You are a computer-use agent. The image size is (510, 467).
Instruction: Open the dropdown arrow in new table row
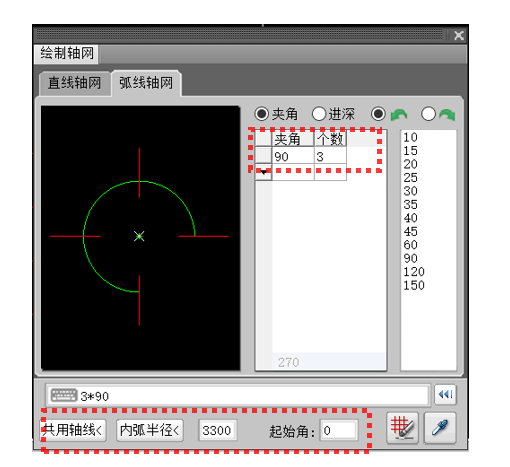pos(263,172)
